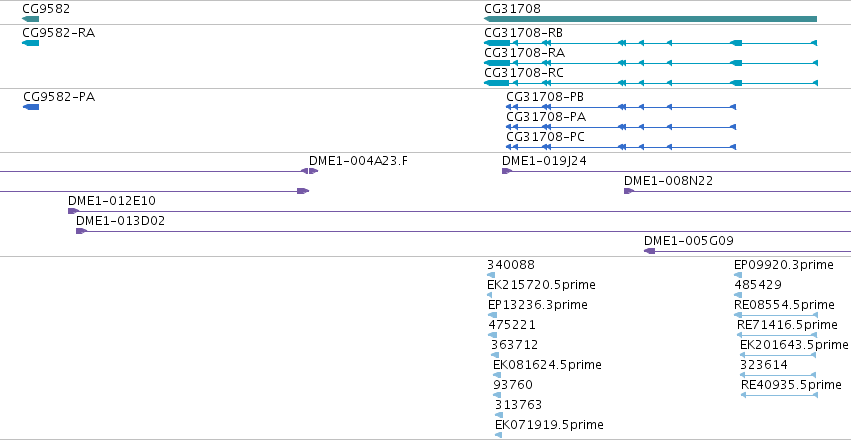Select EST EP09920.3prime

(784, 265)
